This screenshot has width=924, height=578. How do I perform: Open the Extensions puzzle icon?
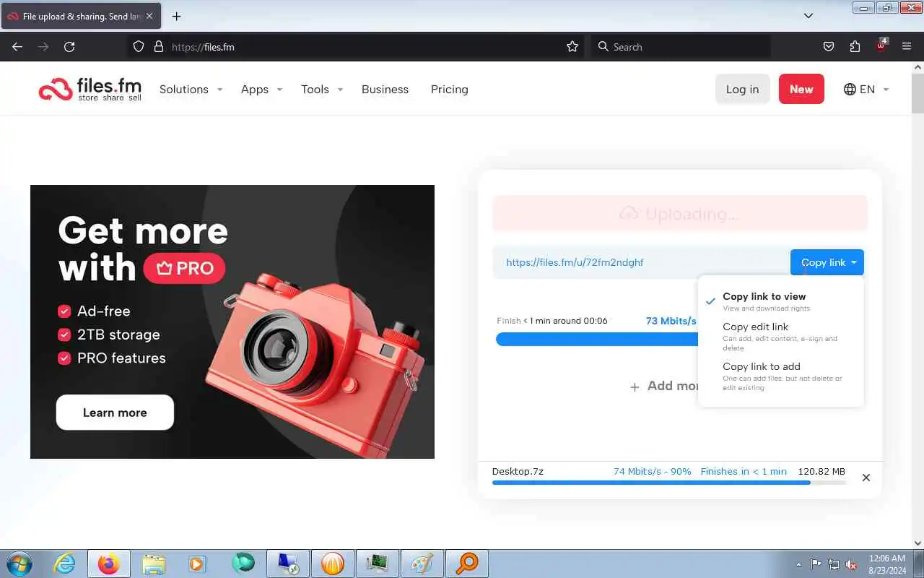click(x=855, y=46)
